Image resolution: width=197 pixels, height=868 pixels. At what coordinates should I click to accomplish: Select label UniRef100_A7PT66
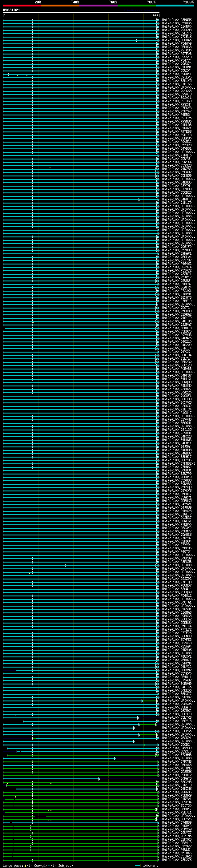tap(176, 84)
